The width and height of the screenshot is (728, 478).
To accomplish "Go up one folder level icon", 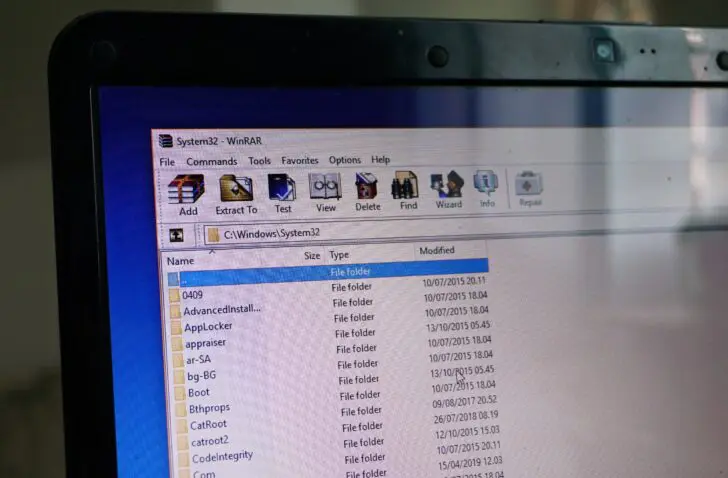I will (176, 235).
